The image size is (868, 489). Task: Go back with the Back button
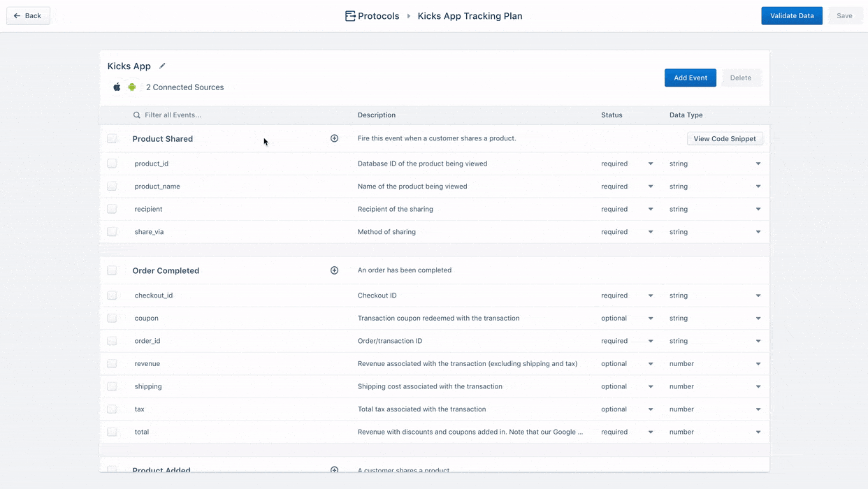pos(28,15)
